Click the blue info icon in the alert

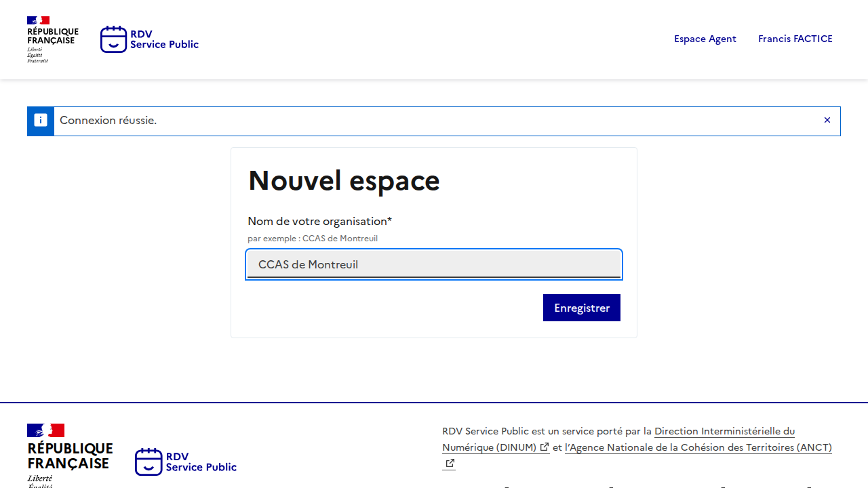coord(41,121)
